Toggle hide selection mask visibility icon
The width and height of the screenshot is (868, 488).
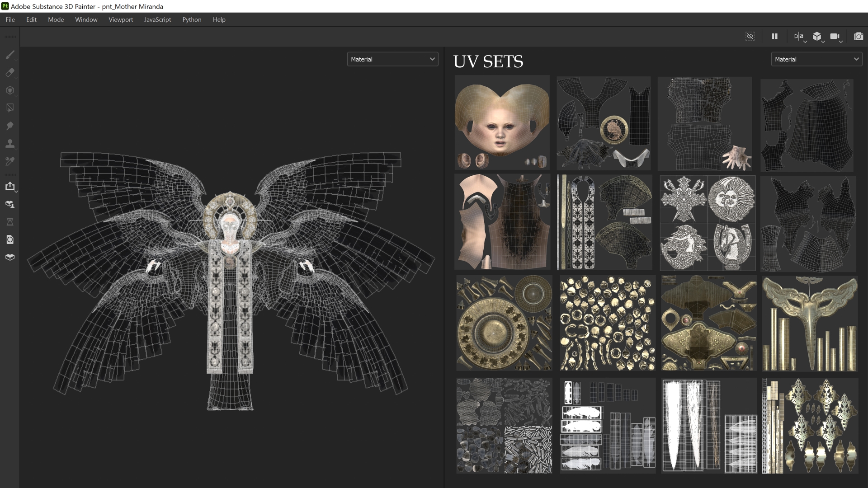[750, 37]
